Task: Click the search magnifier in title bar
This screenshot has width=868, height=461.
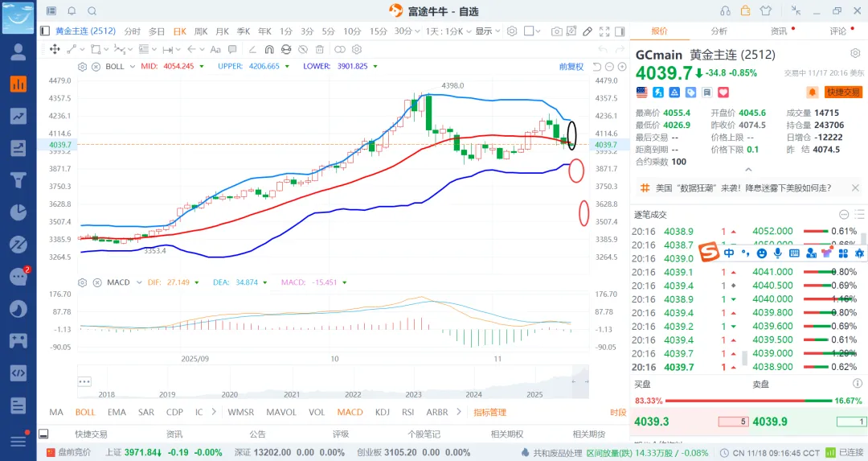Action: point(92,11)
